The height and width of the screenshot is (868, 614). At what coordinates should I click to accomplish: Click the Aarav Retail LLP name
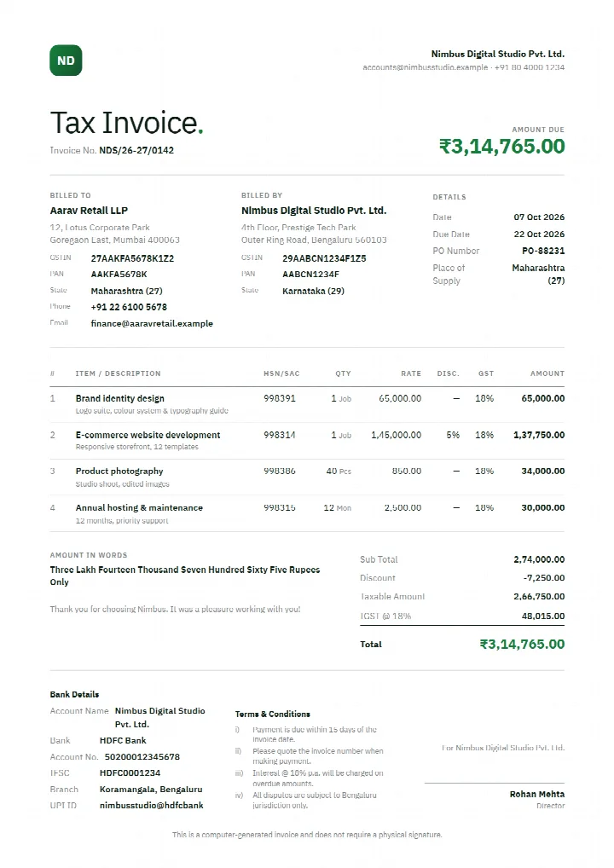89,211
